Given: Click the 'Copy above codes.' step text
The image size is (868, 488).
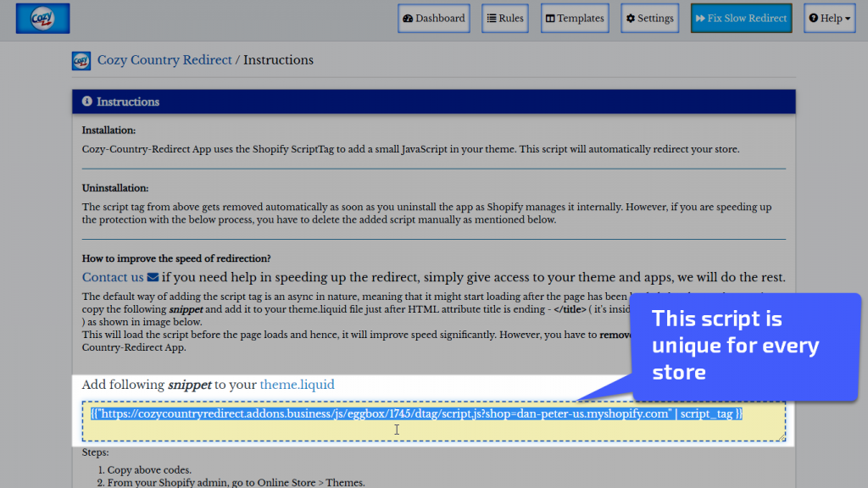Looking at the screenshot, I should (x=149, y=469).
